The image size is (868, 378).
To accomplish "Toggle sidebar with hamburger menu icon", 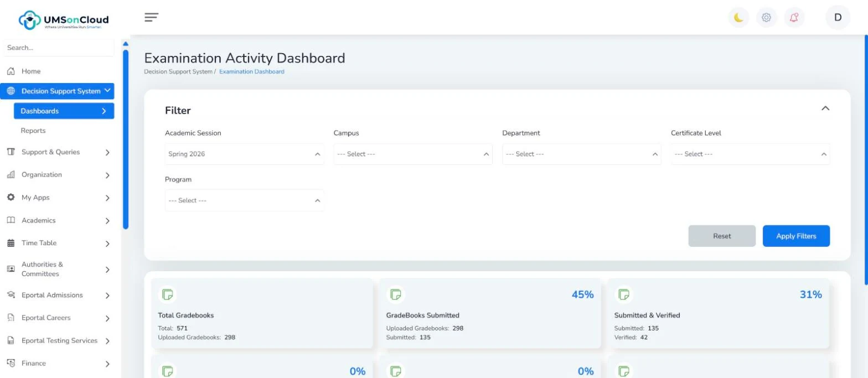I will tap(152, 17).
